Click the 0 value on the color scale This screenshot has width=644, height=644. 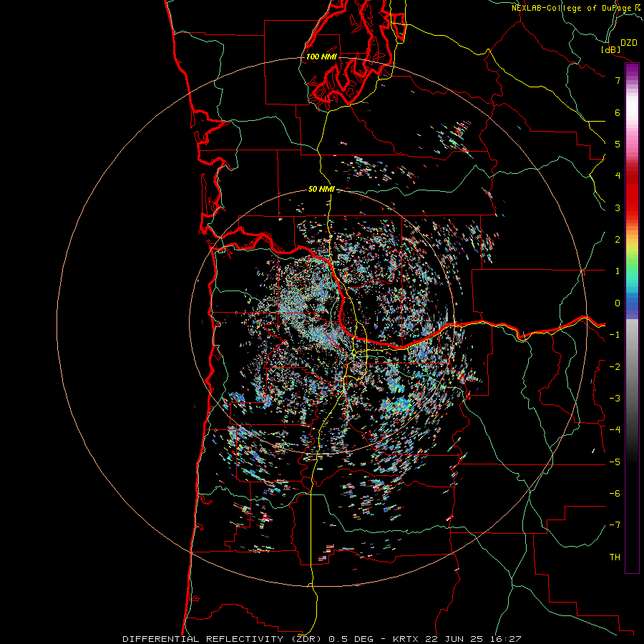pos(618,303)
